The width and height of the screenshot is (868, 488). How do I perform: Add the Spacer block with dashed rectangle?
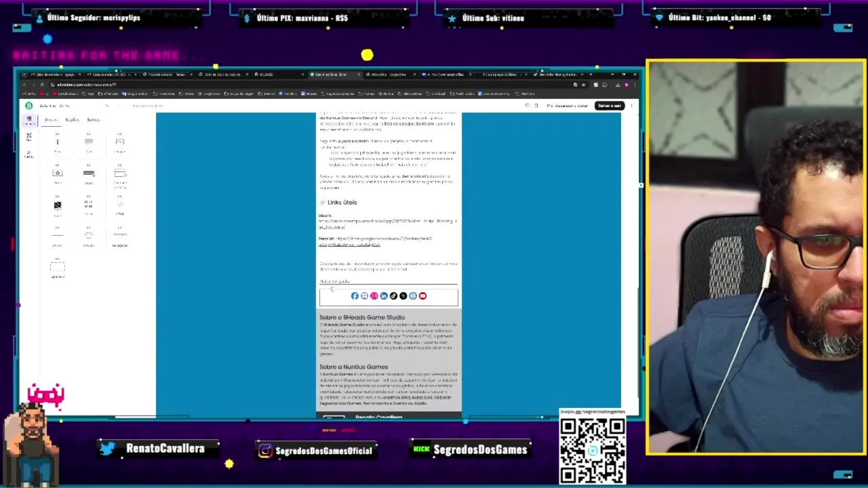coord(58,269)
